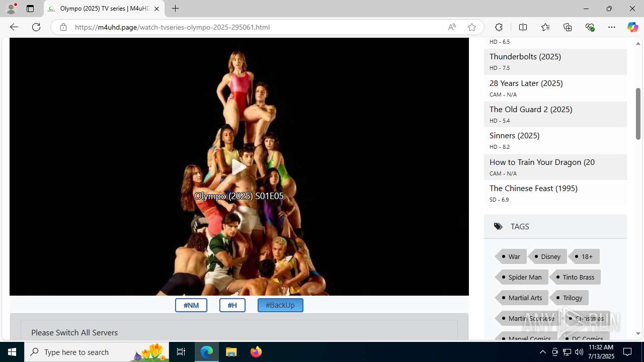Open Microsoft Edge from taskbar
Image resolution: width=644 pixels, height=362 pixels.
click(x=207, y=352)
